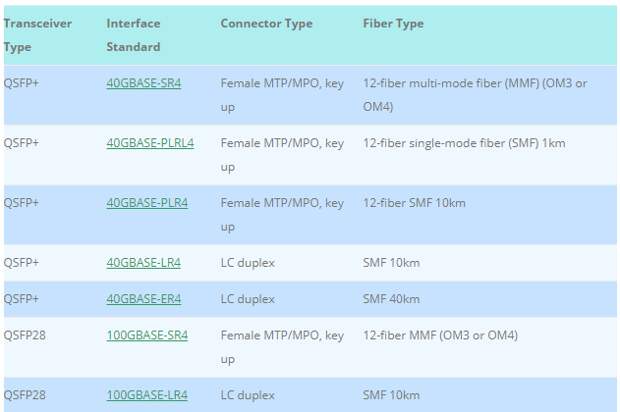Open the 100GBASE-LR4 link

[147, 395]
